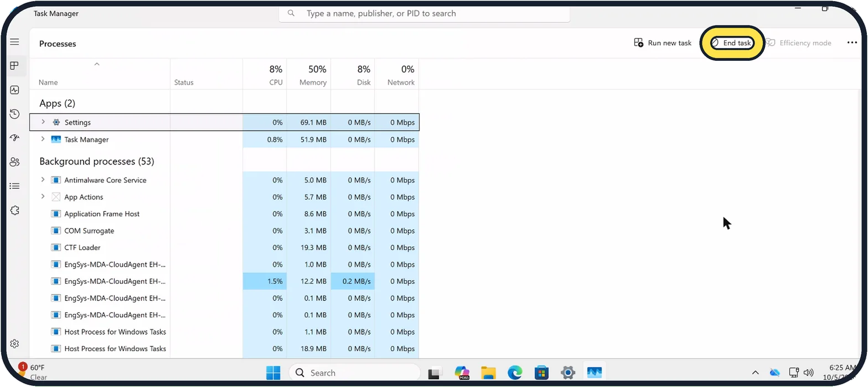
Task: Sort processes by the CPU column
Action: [265, 75]
